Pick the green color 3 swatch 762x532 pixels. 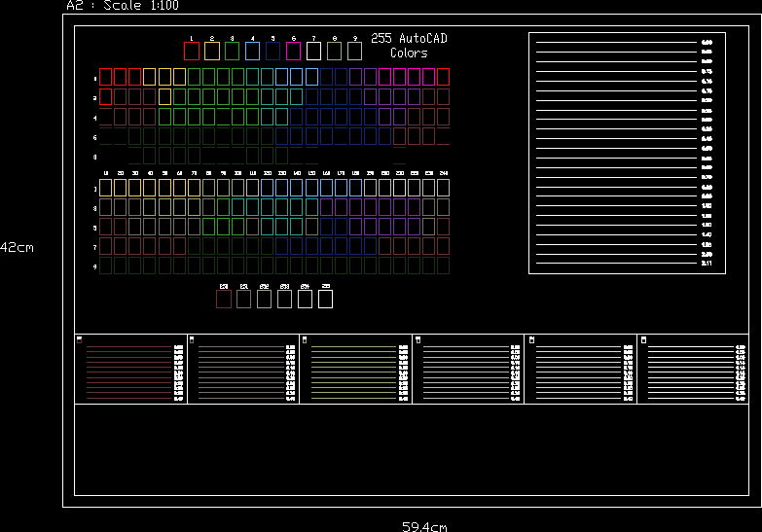(x=233, y=51)
